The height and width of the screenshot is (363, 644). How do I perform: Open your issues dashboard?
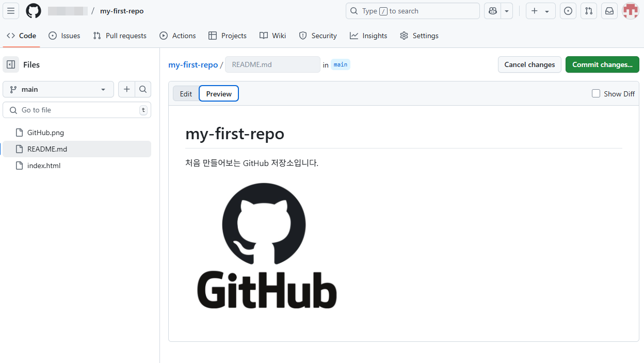point(568,11)
